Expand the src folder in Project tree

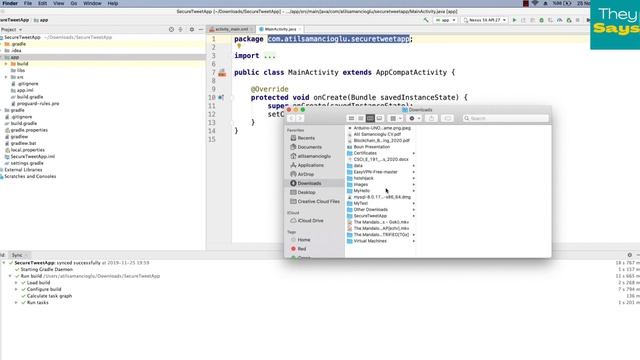pyautogui.click(x=6, y=77)
